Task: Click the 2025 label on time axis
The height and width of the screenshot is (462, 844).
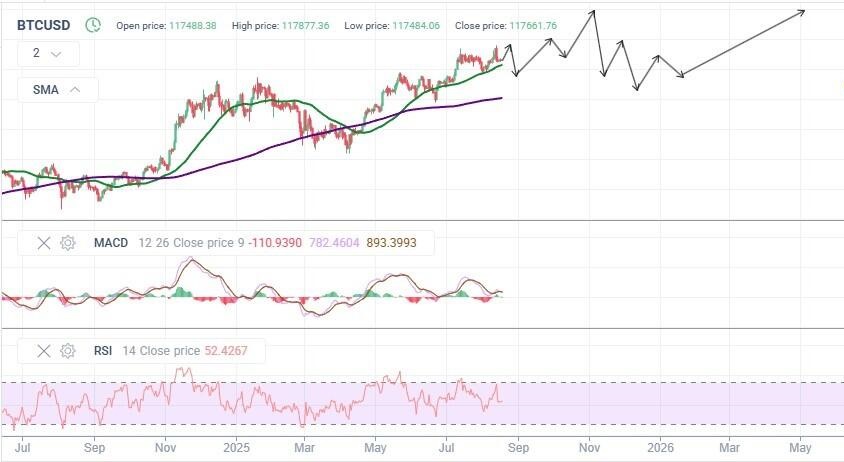Action: point(236,448)
